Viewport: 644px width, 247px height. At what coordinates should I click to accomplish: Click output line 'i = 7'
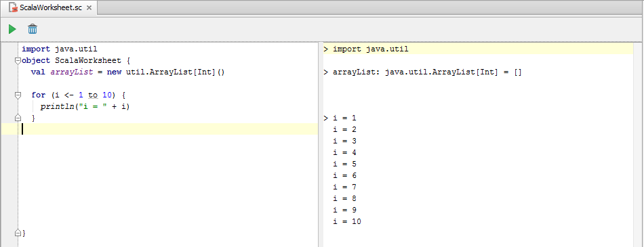[x=344, y=187]
